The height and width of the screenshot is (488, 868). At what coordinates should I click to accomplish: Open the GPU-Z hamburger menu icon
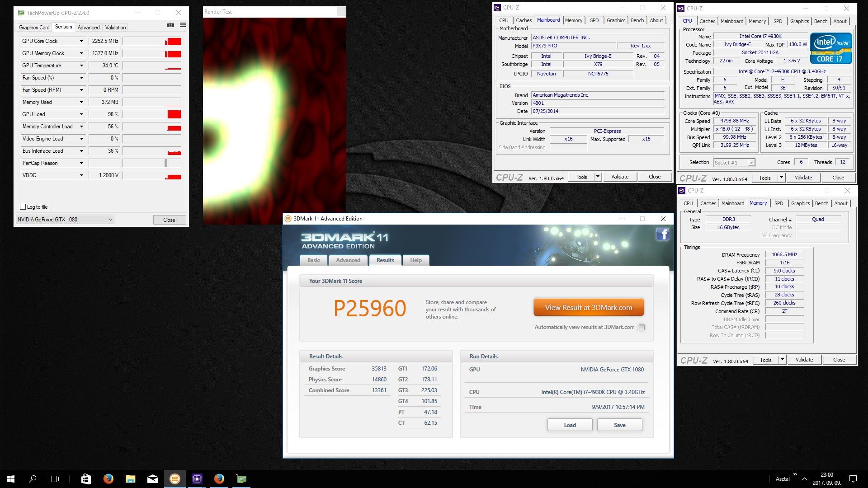(183, 25)
